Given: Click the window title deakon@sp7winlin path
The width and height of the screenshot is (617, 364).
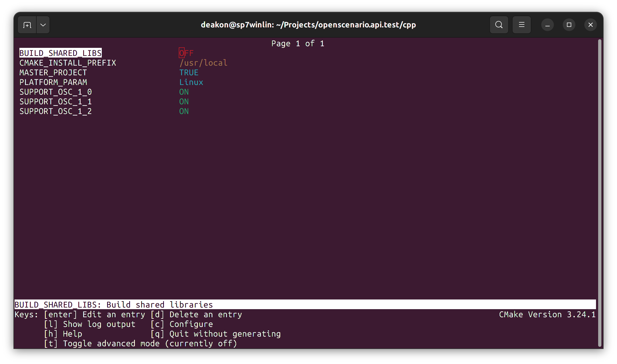Looking at the screenshot, I should click(x=308, y=25).
